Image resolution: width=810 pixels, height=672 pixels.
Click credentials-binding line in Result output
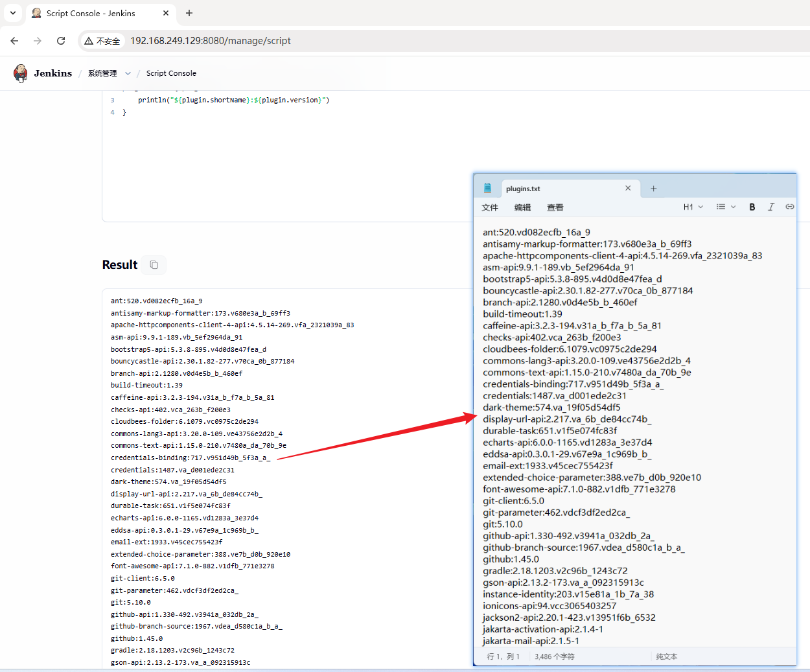pyautogui.click(x=191, y=458)
